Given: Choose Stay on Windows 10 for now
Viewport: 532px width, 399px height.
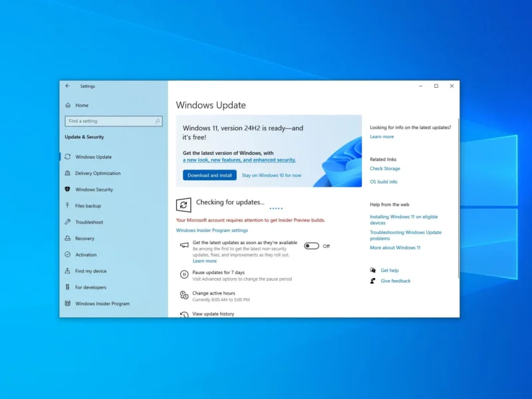Looking at the screenshot, I should (x=271, y=176).
